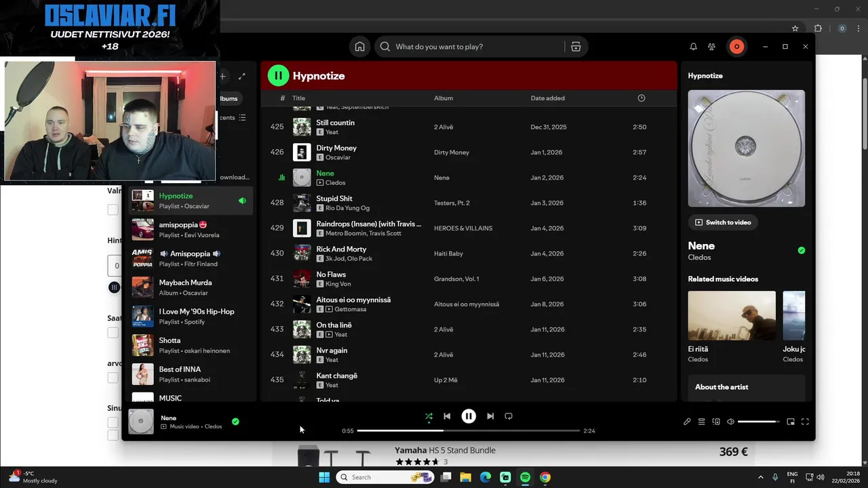Skip to next track
Image resolution: width=868 pixels, height=488 pixels.
coord(490,416)
